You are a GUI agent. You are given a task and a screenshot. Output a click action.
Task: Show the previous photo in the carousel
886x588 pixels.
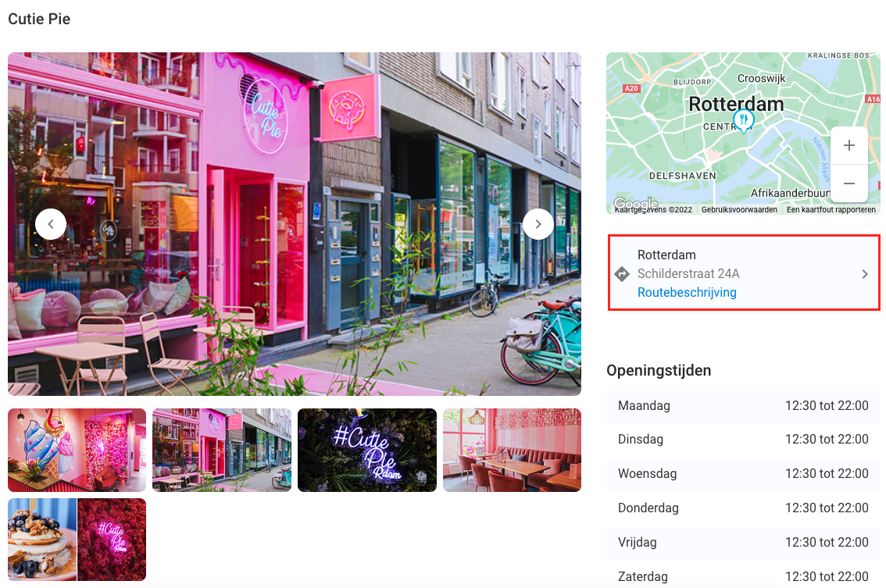click(x=51, y=224)
